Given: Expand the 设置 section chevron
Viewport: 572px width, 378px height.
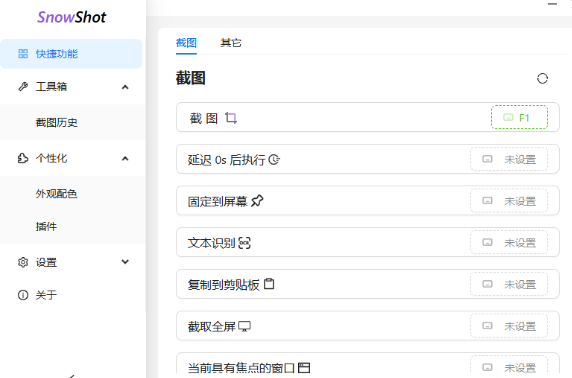Looking at the screenshot, I should (125, 262).
